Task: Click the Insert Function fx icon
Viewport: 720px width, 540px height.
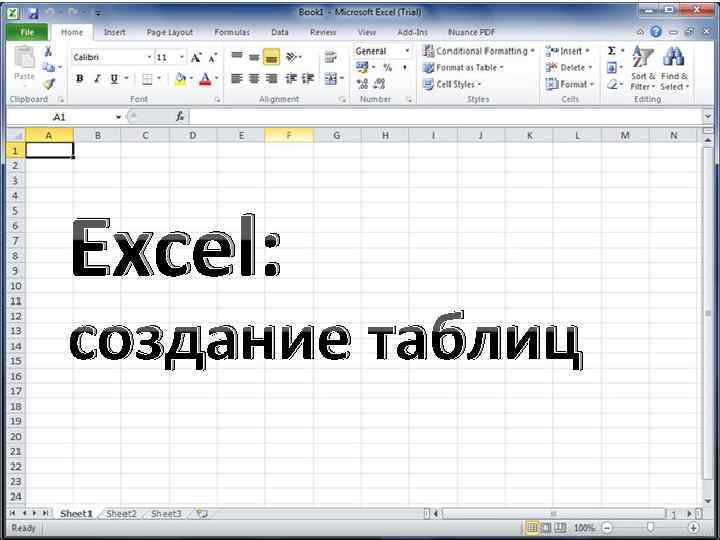Action: point(180,117)
